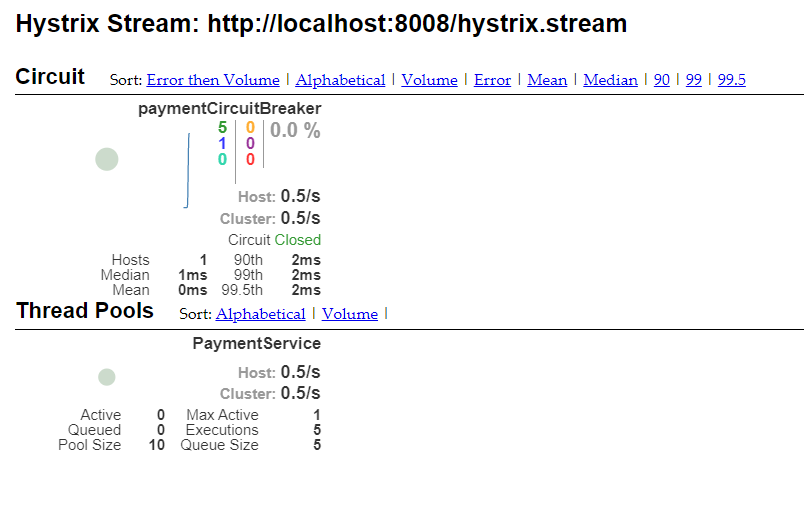The width and height of the screenshot is (804, 508).
Task: Sort circuits by Mean latency
Action: pyautogui.click(x=547, y=80)
